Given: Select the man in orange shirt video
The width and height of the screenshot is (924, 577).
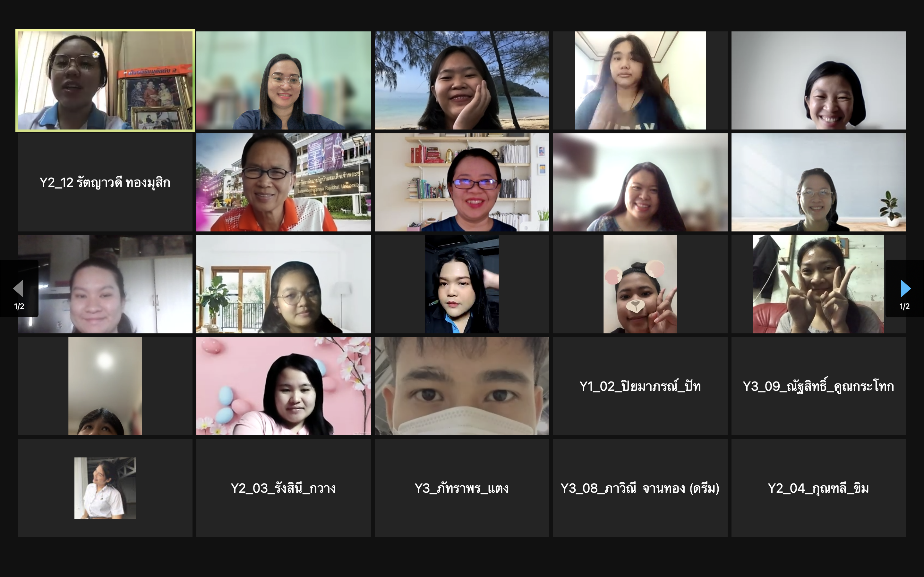Looking at the screenshot, I should click(x=283, y=182).
